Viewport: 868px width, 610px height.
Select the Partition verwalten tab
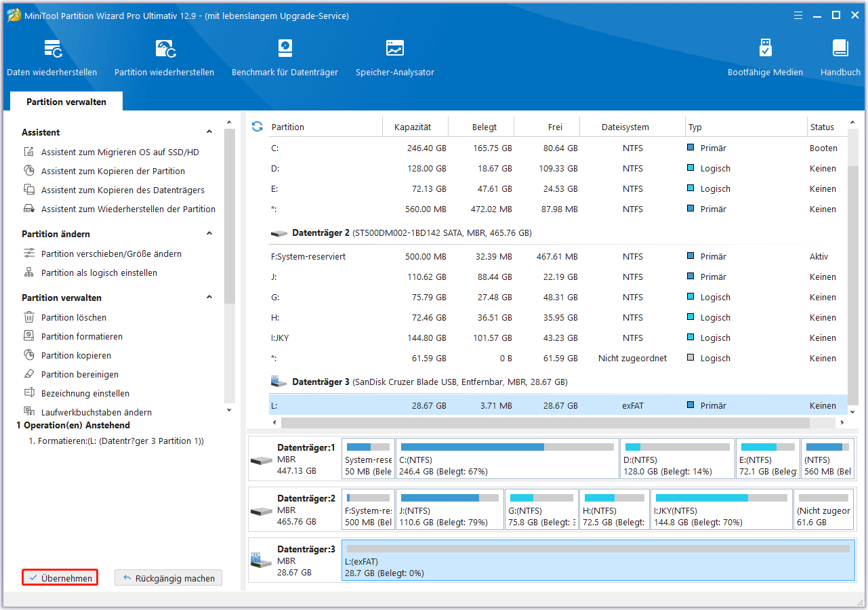tap(66, 102)
